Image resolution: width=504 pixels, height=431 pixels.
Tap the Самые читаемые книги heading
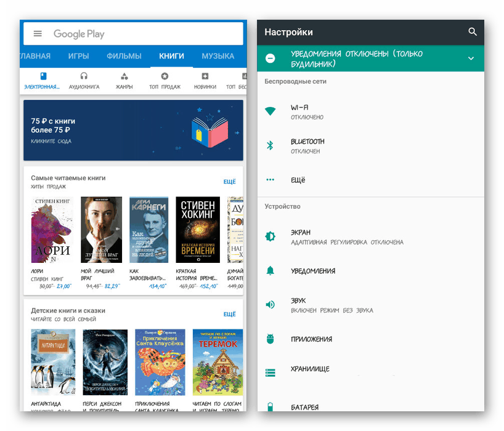(x=68, y=178)
